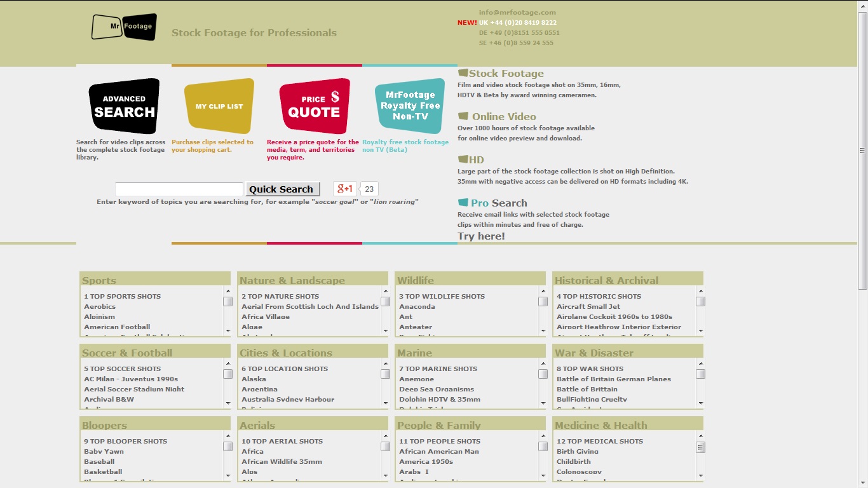The image size is (868, 488).
Task: Select "American Football" in the Sports list
Action: pyautogui.click(x=117, y=327)
